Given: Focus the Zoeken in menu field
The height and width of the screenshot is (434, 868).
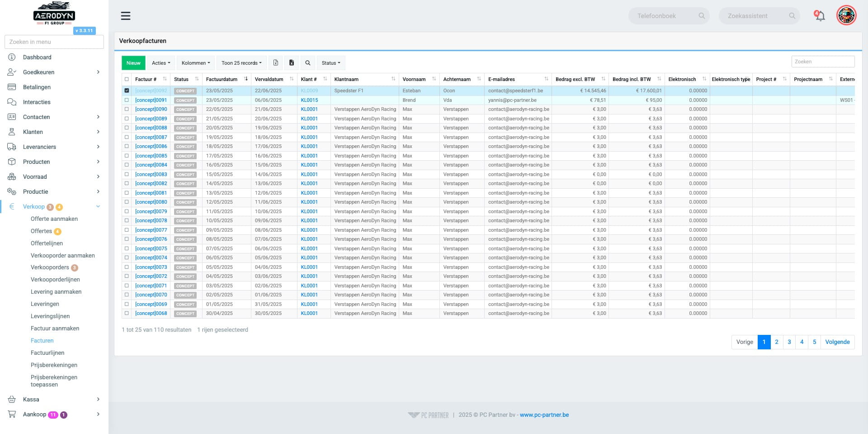Looking at the screenshot, I should coord(54,42).
